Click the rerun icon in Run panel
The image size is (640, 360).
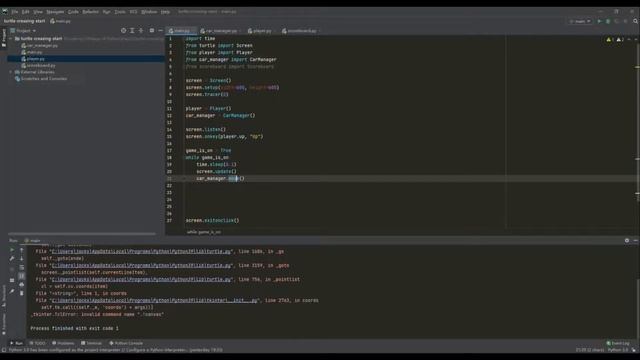point(12,250)
